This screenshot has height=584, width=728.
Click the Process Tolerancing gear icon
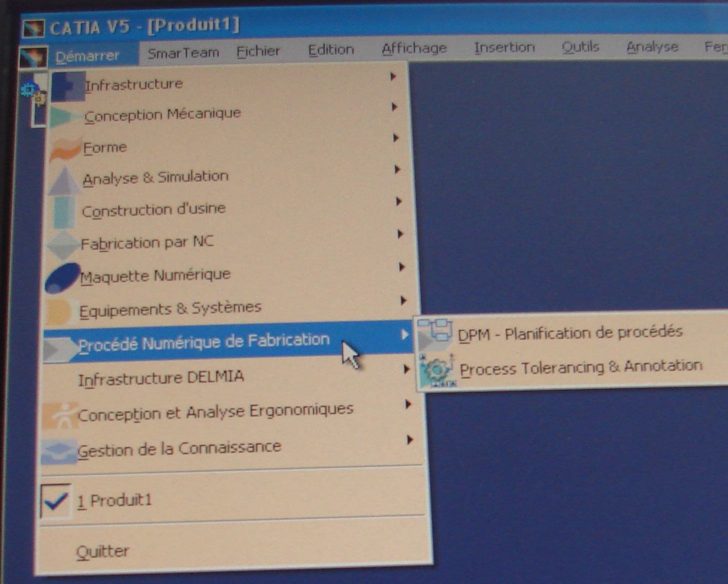click(x=436, y=370)
